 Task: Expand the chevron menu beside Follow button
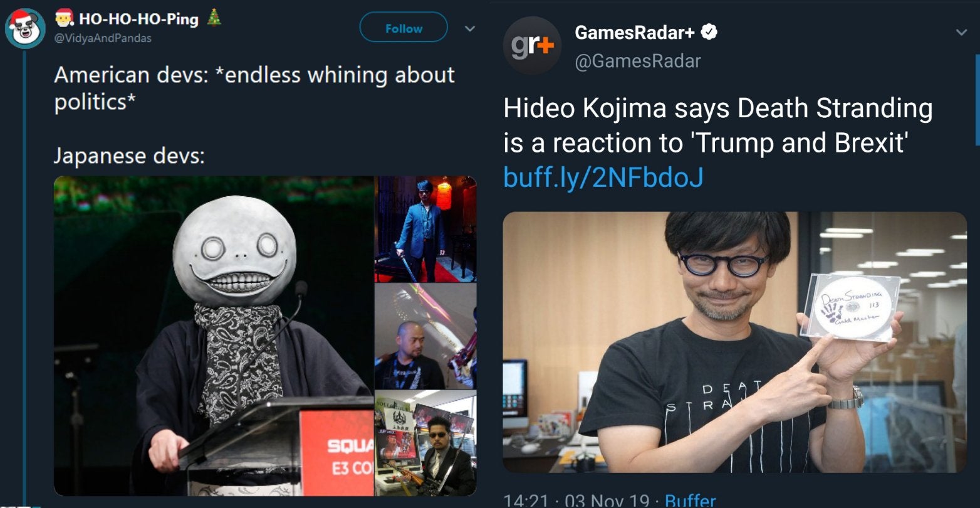[469, 29]
